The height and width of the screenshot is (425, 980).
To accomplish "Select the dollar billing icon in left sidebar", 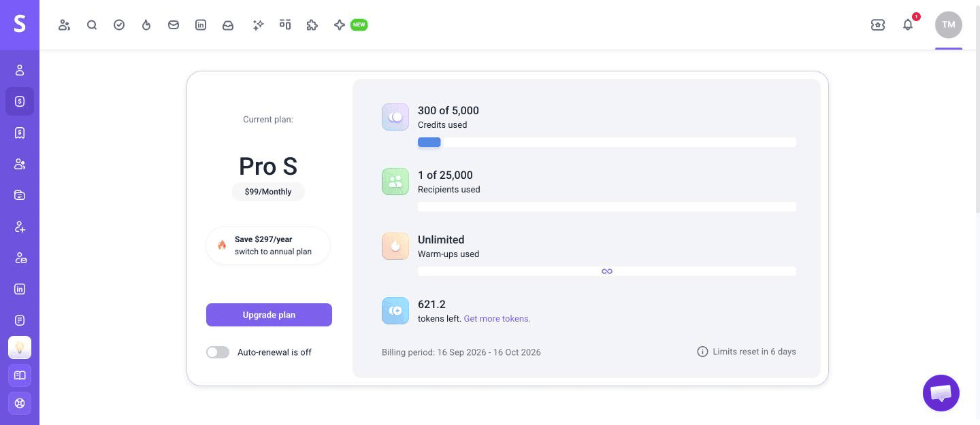I will (20, 101).
